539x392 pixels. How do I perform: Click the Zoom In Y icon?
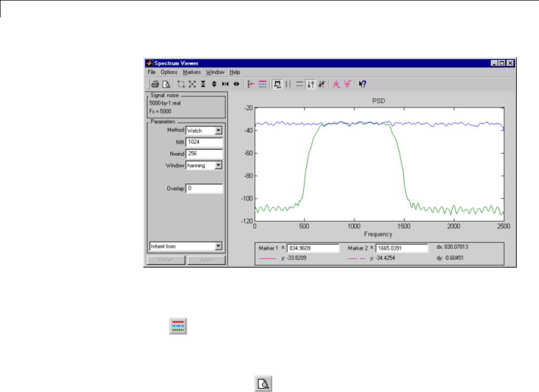click(x=203, y=84)
